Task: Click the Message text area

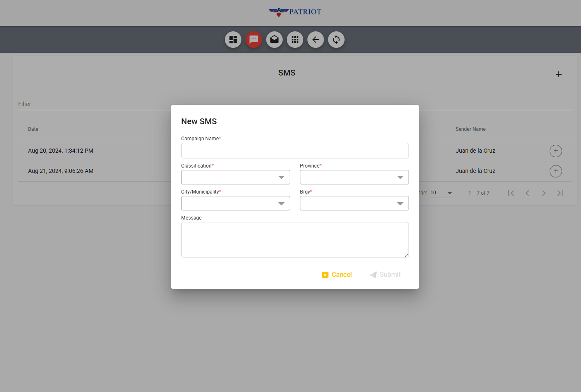Action: pyautogui.click(x=295, y=240)
